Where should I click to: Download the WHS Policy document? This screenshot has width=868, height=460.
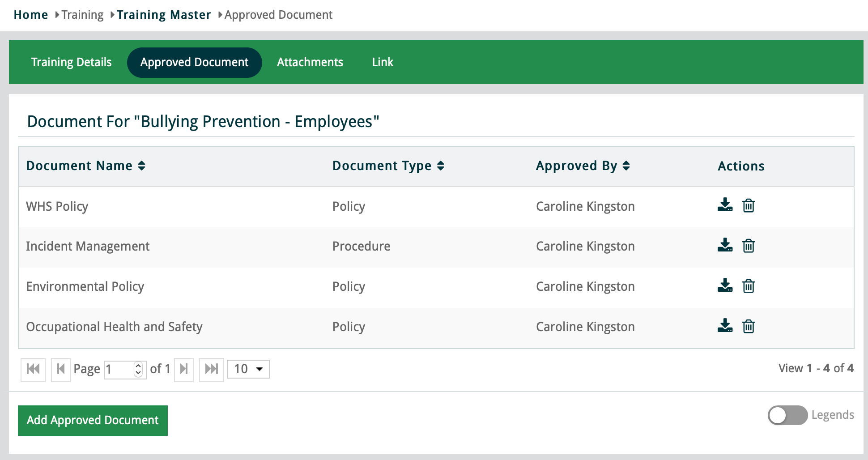[725, 205]
